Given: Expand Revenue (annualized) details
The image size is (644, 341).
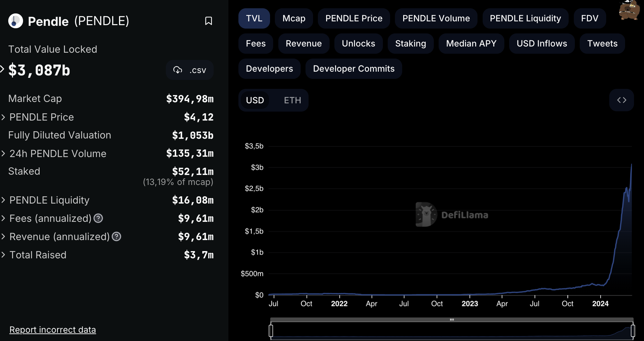Looking at the screenshot, I should (x=3, y=236).
